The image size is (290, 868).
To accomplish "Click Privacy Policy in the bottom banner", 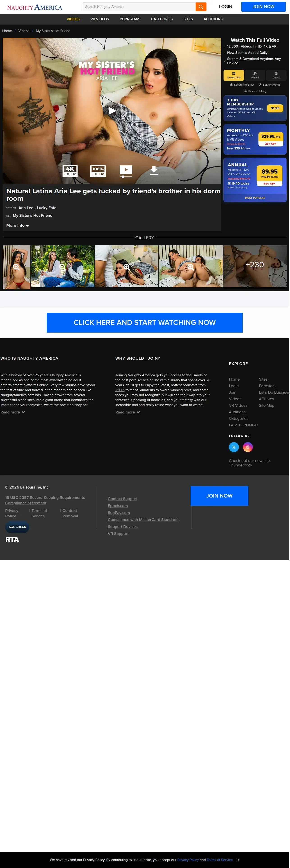I will pyautogui.click(x=188, y=860).
